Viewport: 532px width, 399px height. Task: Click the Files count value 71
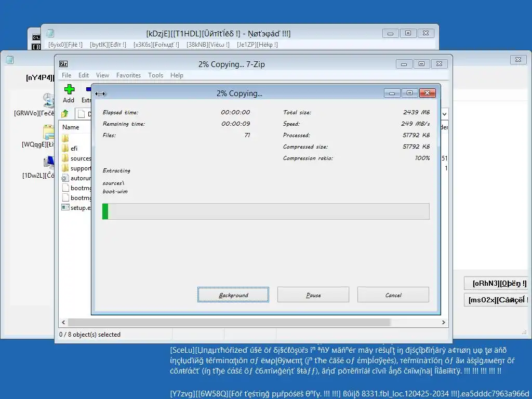click(247, 135)
